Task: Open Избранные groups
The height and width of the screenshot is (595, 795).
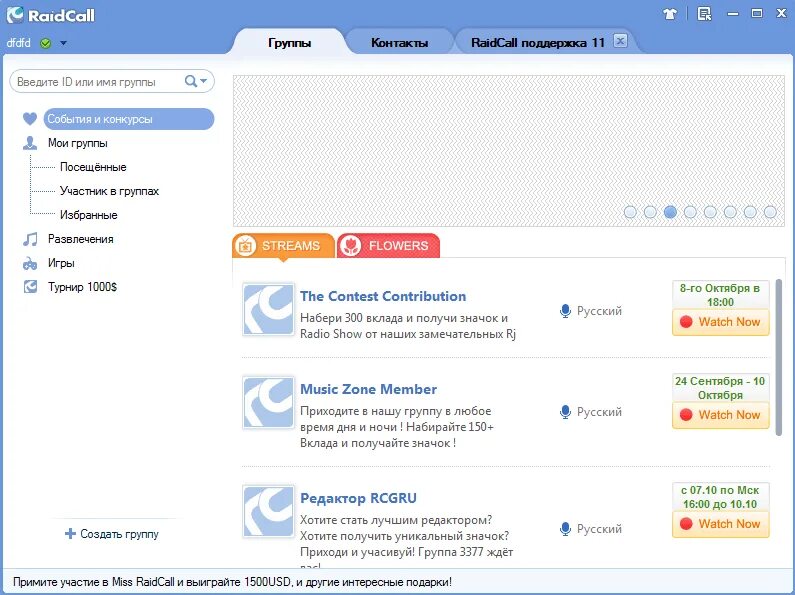Action: click(x=89, y=215)
